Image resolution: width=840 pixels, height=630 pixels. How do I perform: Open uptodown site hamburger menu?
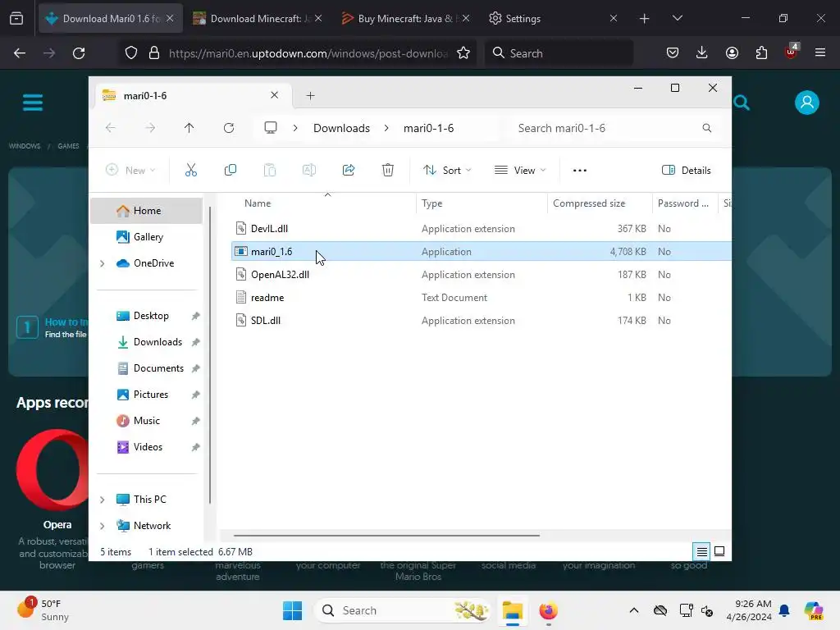click(x=33, y=103)
